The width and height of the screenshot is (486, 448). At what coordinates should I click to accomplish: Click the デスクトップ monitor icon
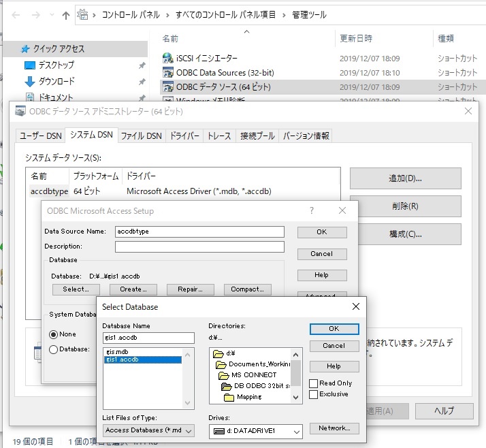coord(30,65)
